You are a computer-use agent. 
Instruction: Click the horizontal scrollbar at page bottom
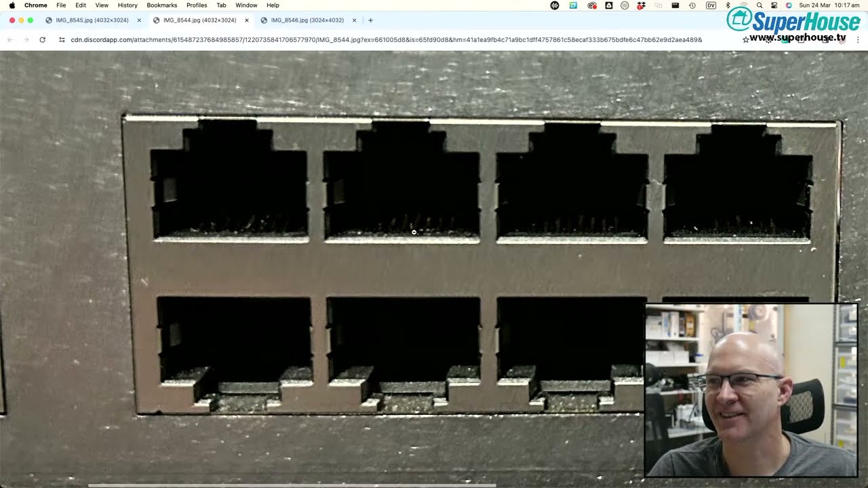pos(292,485)
